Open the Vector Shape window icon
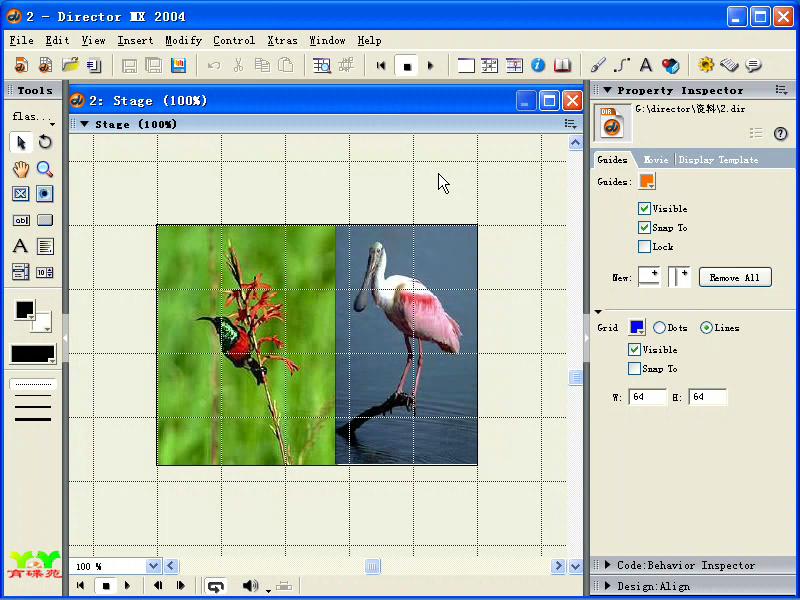The image size is (800, 600). pos(622,65)
